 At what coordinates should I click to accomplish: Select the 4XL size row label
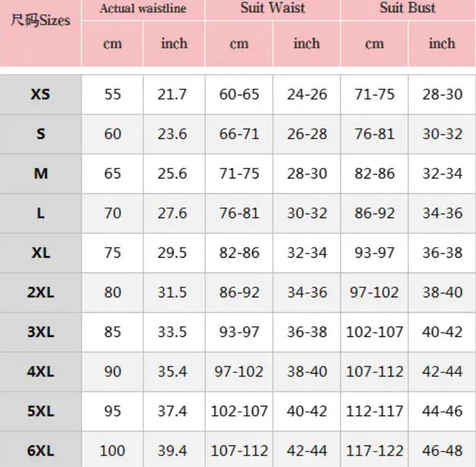coord(41,372)
